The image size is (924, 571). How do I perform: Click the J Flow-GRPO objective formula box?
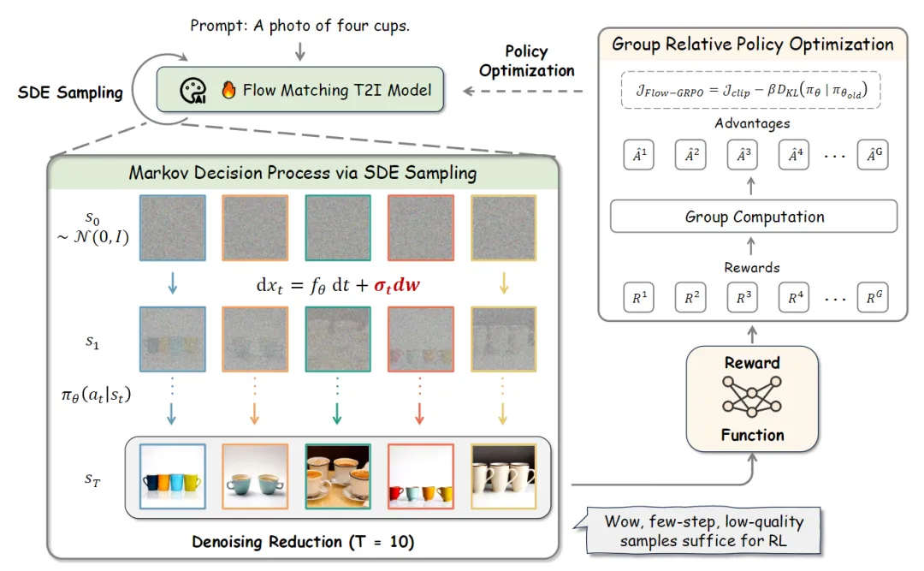pyautogui.click(x=751, y=90)
